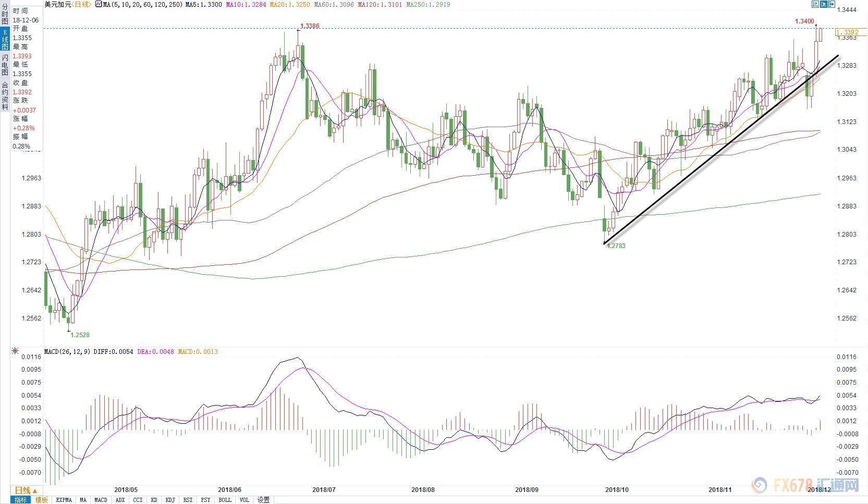Open the 日线 period dropdown
Viewport: 868px width, 504px height.
click(x=26, y=490)
